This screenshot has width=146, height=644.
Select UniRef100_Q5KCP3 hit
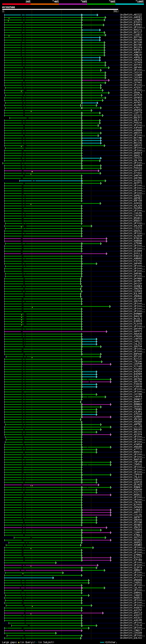[131, 527]
